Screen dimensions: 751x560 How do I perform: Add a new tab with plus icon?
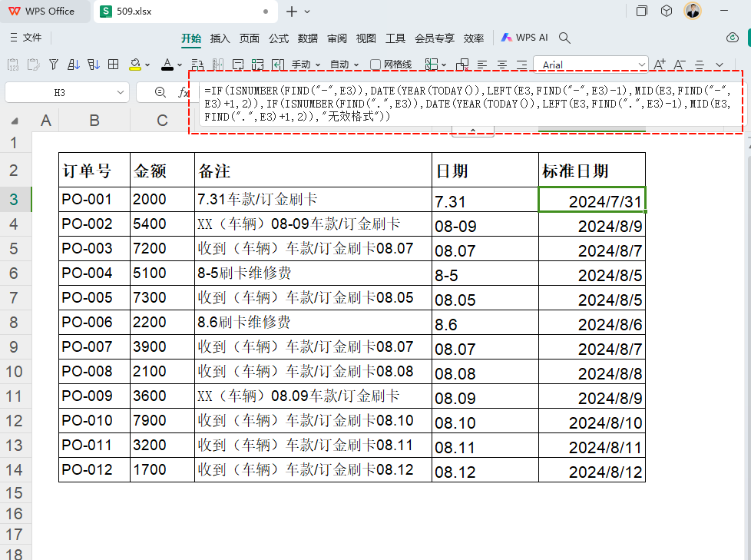(x=291, y=12)
